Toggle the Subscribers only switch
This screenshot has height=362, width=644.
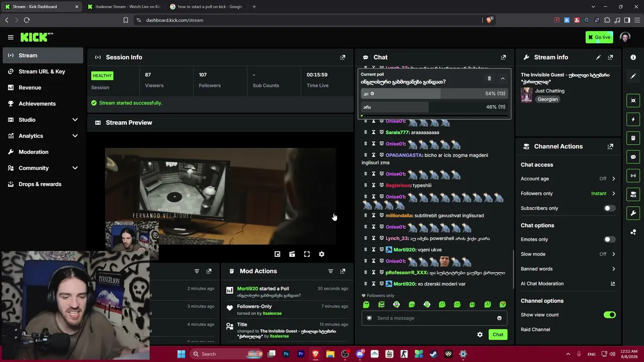[609, 208]
